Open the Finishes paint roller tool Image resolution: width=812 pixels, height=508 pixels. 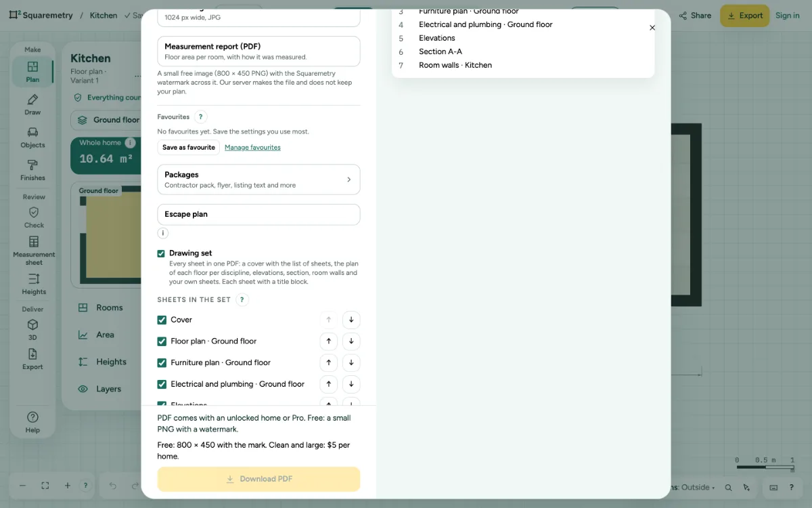click(x=32, y=170)
